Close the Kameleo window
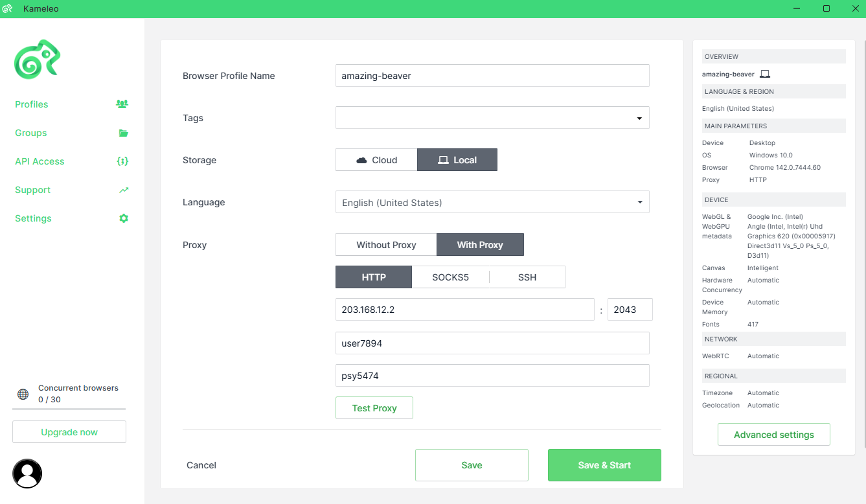Viewport: 866px width, 504px height. point(854,8)
